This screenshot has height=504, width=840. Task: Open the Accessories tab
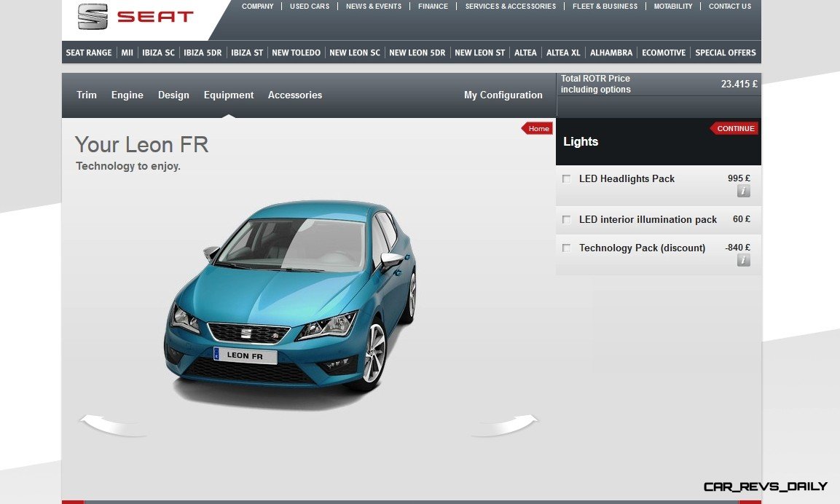[294, 95]
